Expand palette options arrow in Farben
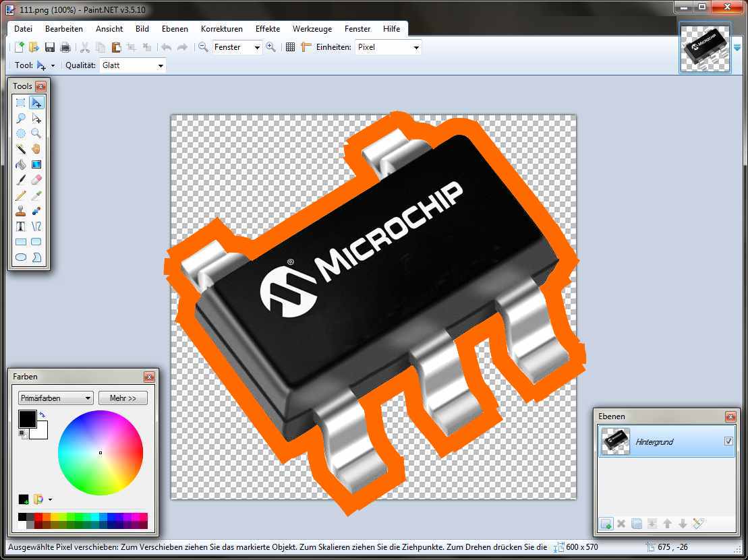This screenshot has width=748, height=560. [x=50, y=499]
